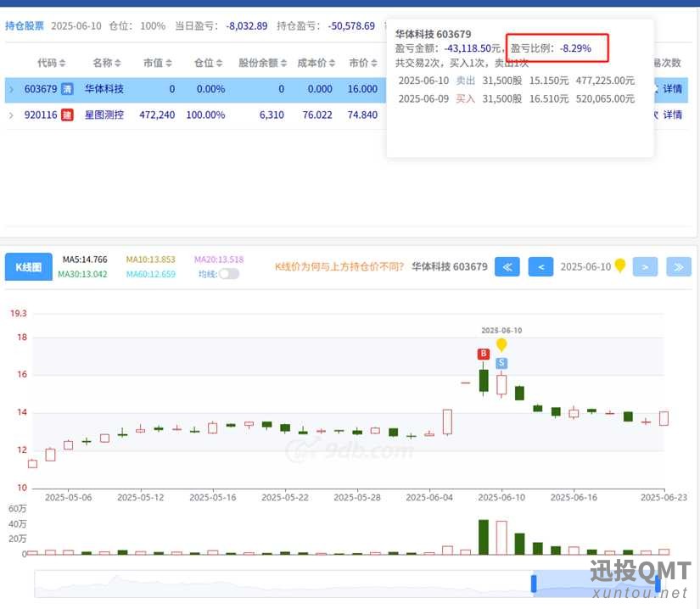Expand the 603679 华体科技 row chevron
This screenshot has height=609, width=700.
coord(11,90)
